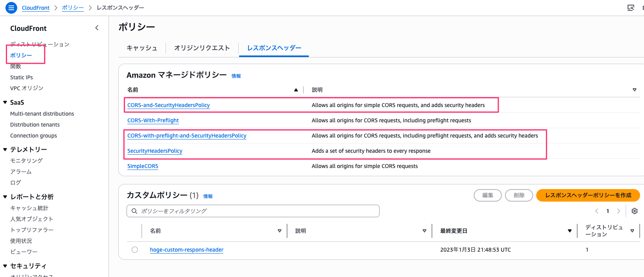Click レスポンスヘッダーポリシーを作成 button

point(588,195)
